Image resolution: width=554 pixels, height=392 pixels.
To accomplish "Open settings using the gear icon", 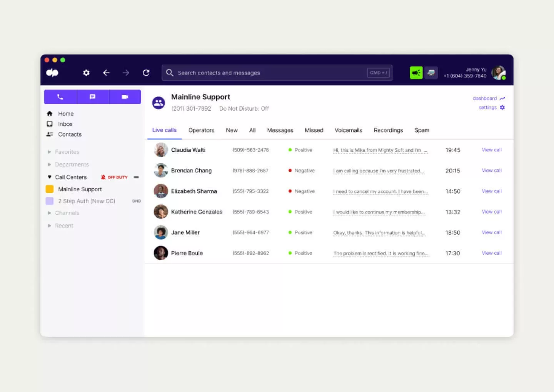I will click(86, 73).
